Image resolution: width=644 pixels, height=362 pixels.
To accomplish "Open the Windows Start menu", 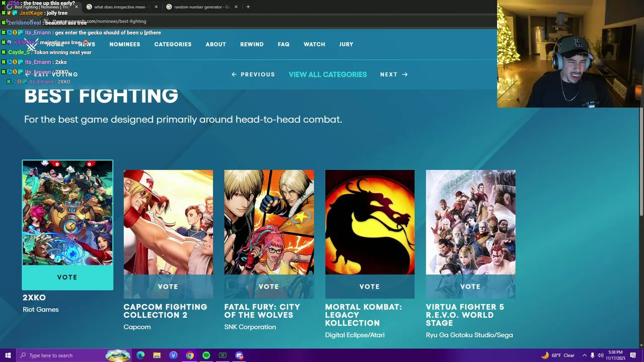I will pyautogui.click(x=8, y=355).
